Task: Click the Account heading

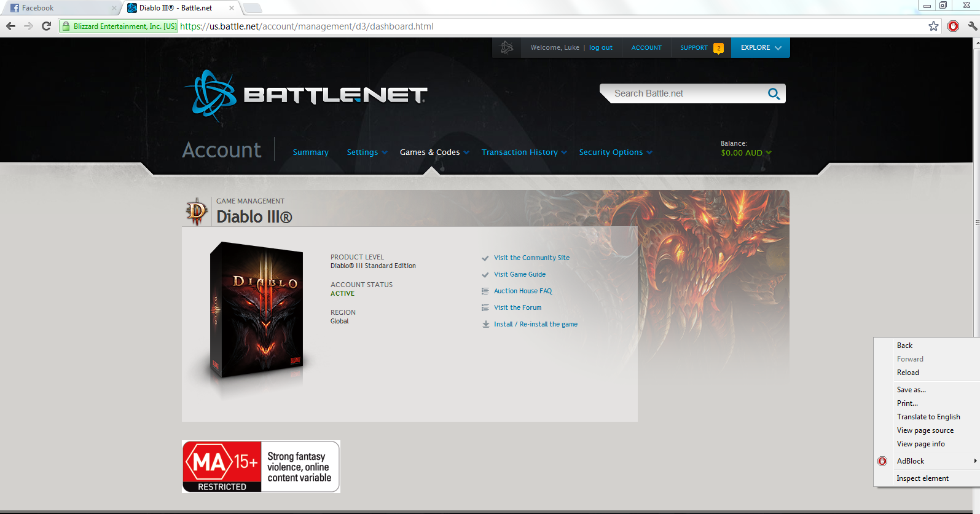Action: point(221,150)
